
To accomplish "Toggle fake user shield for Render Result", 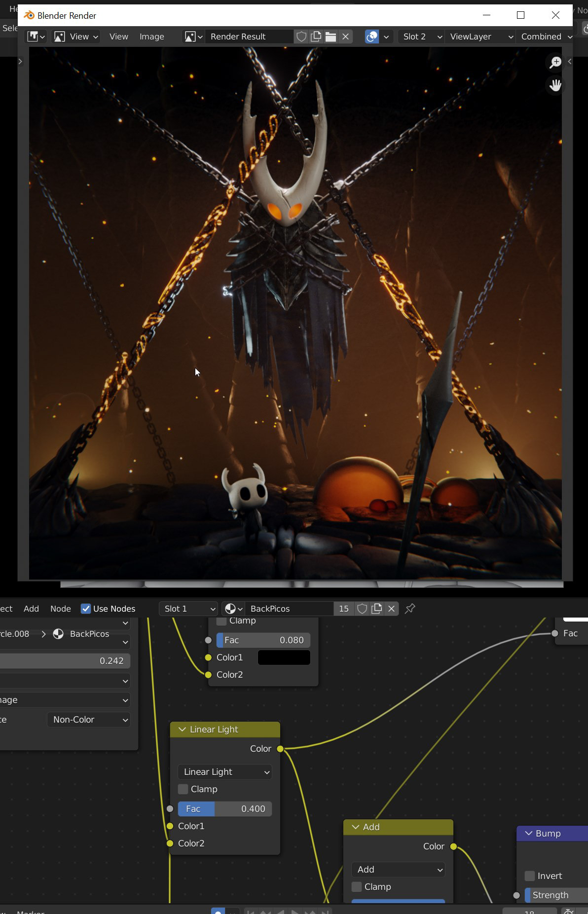I will [x=301, y=37].
